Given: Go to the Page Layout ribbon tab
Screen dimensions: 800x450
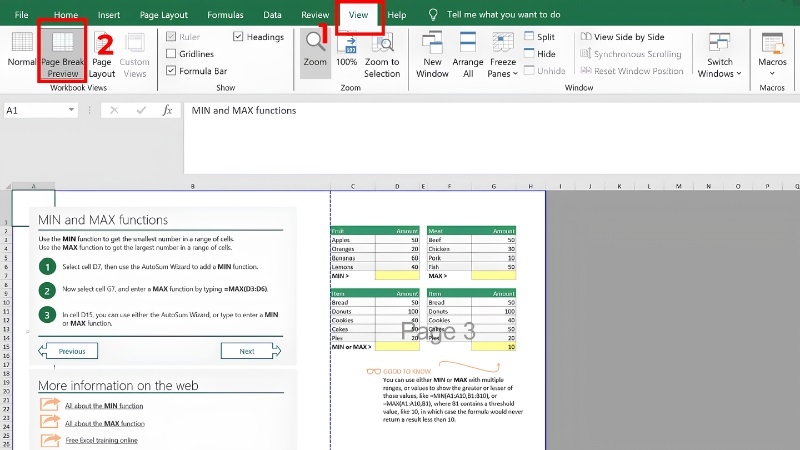Looking at the screenshot, I should click(164, 15).
